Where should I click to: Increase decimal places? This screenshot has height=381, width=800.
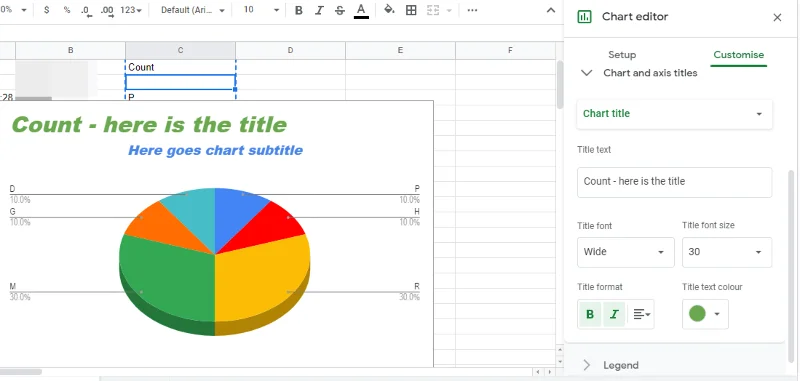[108, 11]
